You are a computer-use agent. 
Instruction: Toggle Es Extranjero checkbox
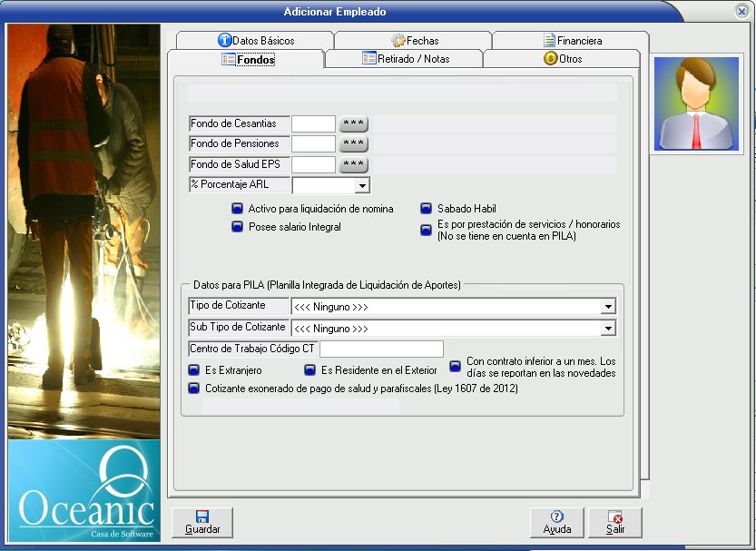coord(193,370)
